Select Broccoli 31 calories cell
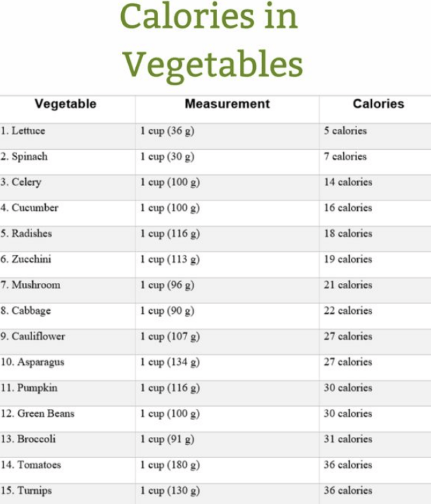 click(x=348, y=440)
